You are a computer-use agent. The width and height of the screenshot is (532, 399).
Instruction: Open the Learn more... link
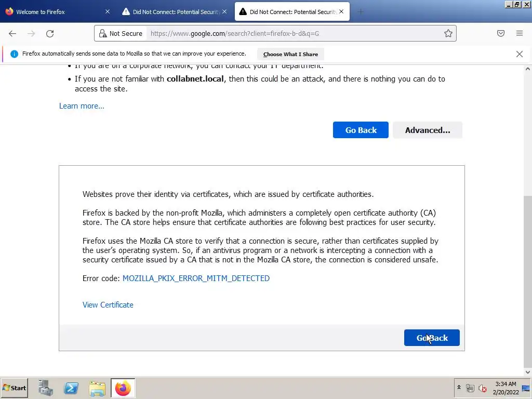pyautogui.click(x=82, y=106)
